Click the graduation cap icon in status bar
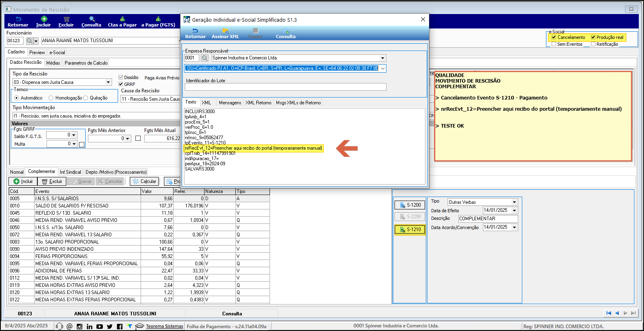The image size is (644, 331). click(x=139, y=326)
